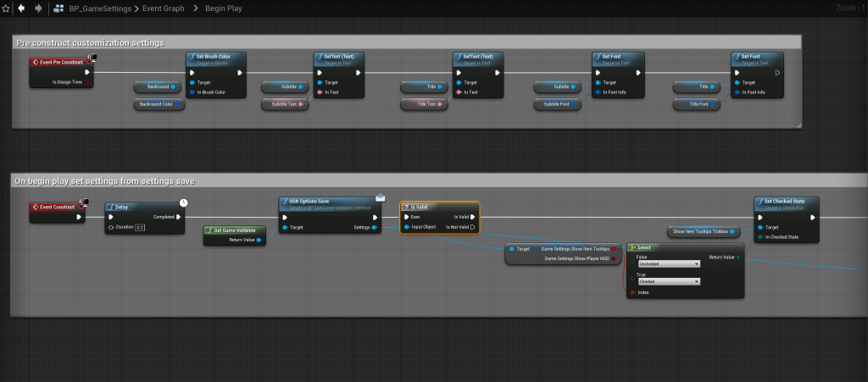This screenshot has width=868, height=382.
Task: Click In Checked State pin on Set Checked State
Action: coord(760,237)
